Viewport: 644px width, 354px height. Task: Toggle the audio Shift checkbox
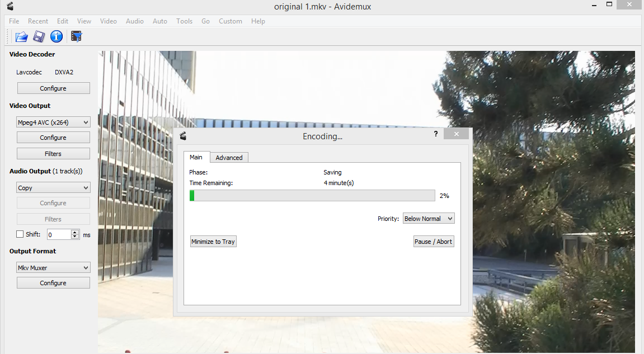(20, 234)
